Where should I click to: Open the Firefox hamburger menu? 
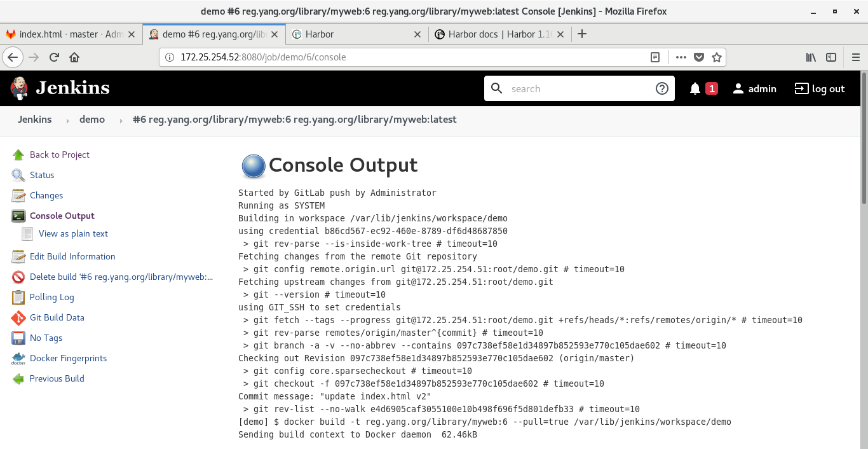[855, 57]
